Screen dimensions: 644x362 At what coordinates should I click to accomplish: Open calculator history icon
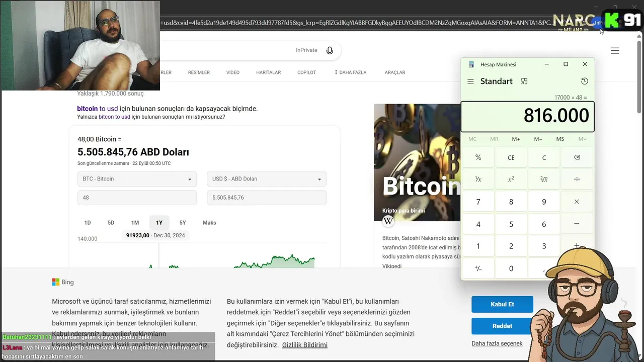click(584, 81)
